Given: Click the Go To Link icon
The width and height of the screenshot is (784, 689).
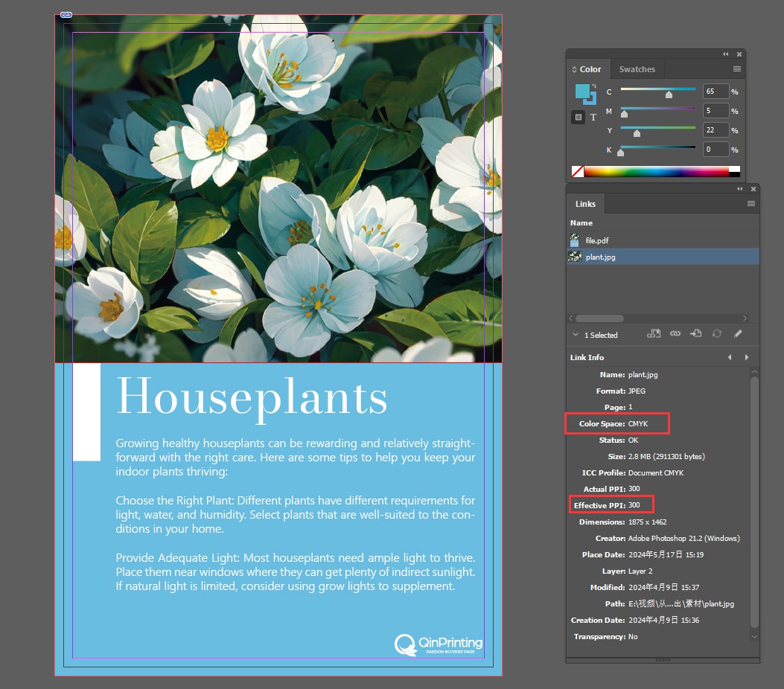Looking at the screenshot, I should (695, 334).
